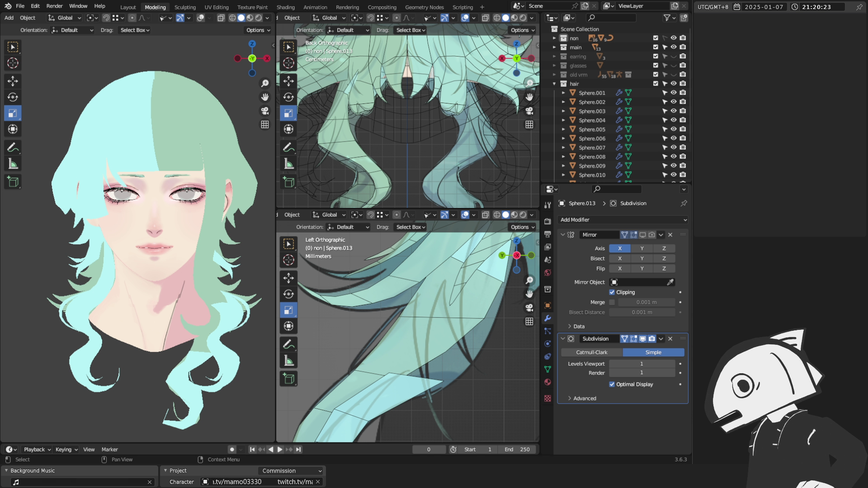Click Render levels value field
Screen dimensions: 868x488
642,373
